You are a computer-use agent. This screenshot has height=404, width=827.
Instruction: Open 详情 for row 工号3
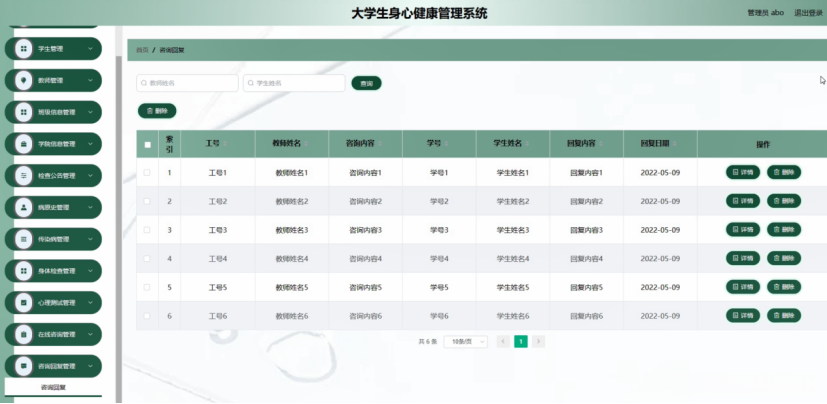(743, 229)
